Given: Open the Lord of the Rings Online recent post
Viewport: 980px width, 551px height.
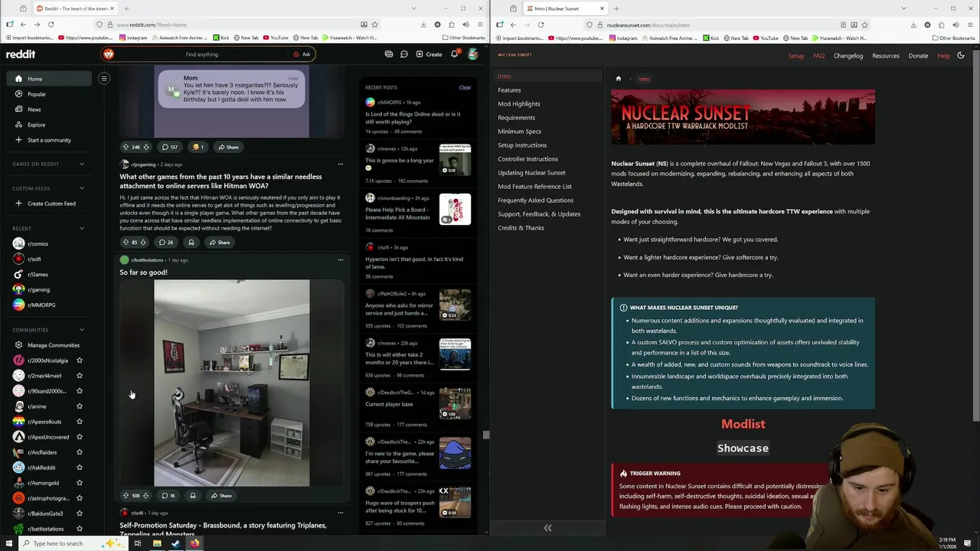Looking at the screenshot, I should tap(413, 118).
